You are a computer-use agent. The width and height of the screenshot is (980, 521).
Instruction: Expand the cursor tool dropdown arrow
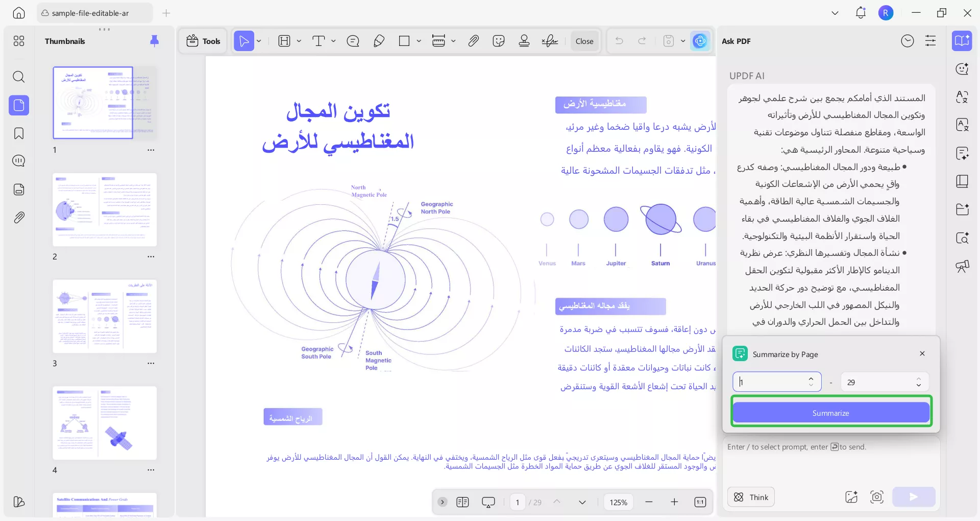click(x=259, y=41)
